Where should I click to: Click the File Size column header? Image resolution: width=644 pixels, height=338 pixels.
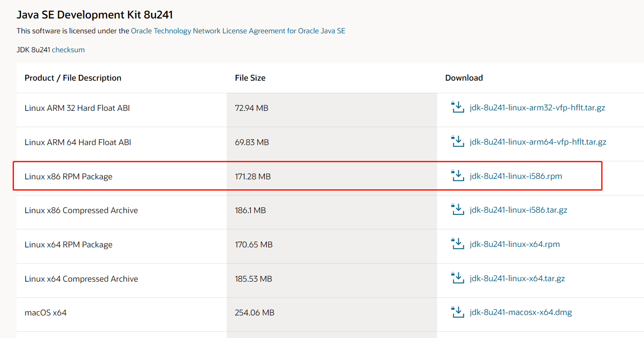[x=250, y=78]
